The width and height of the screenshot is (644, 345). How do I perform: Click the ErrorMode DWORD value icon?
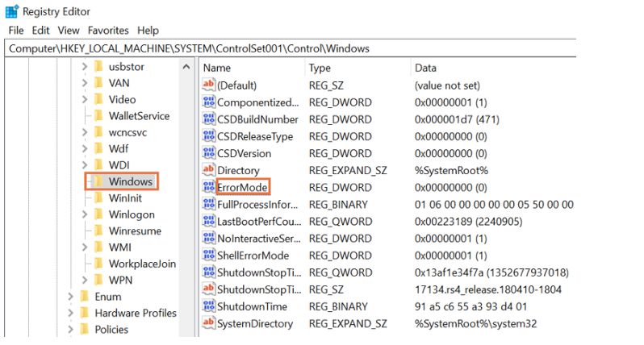[209, 187]
